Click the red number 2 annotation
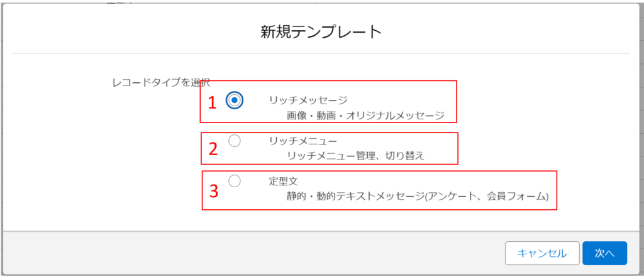The image size is (644, 277). tap(213, 148)
